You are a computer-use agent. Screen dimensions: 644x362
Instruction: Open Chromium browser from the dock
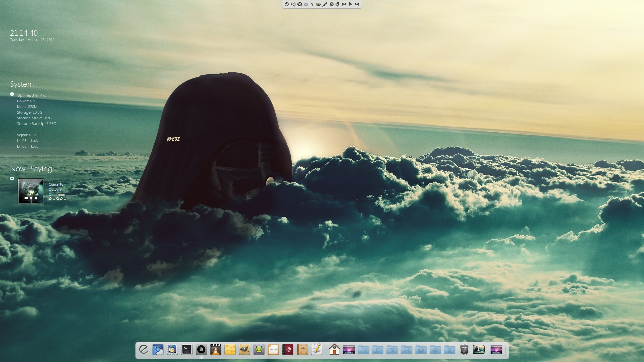coord(158,350)
